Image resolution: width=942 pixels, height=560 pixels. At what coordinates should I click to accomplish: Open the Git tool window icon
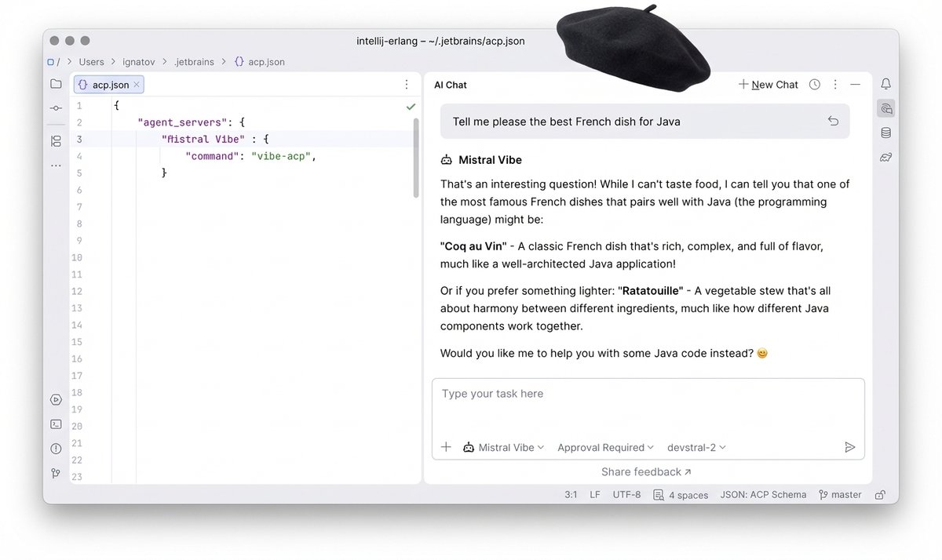pyautogui.click(x=56, y=473)
